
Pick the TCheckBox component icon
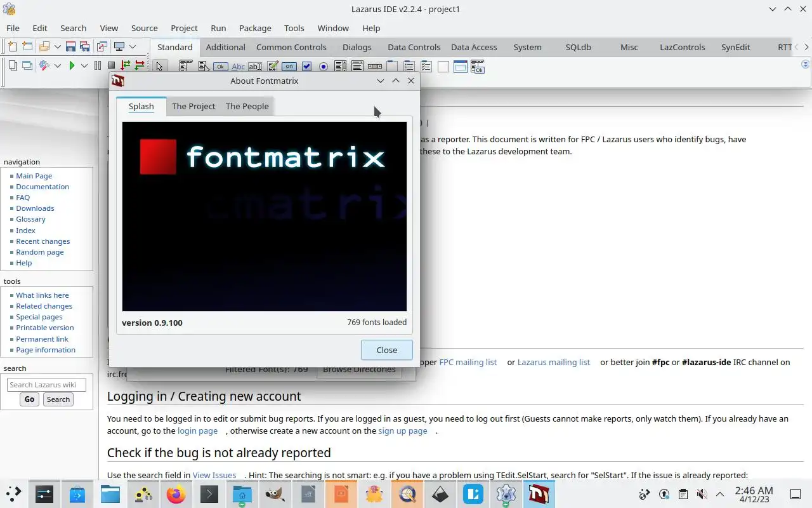click(x=306, y=66)
